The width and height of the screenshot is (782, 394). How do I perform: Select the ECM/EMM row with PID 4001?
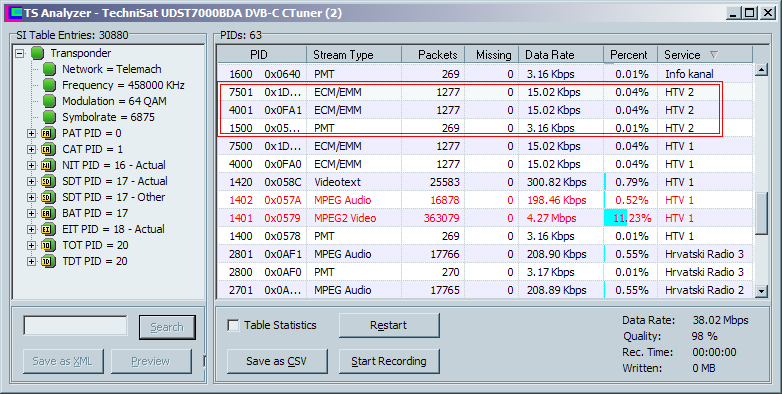coord(485,110)
